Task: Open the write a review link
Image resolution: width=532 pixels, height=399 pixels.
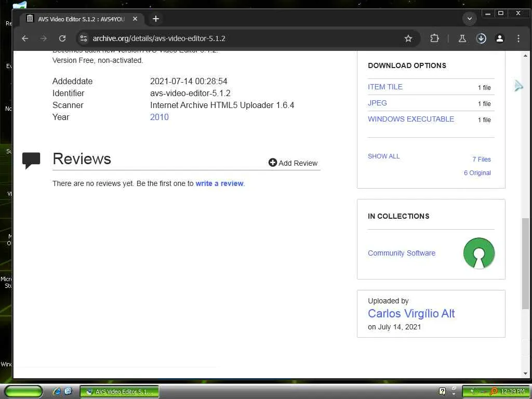Action: pos(220,183)
